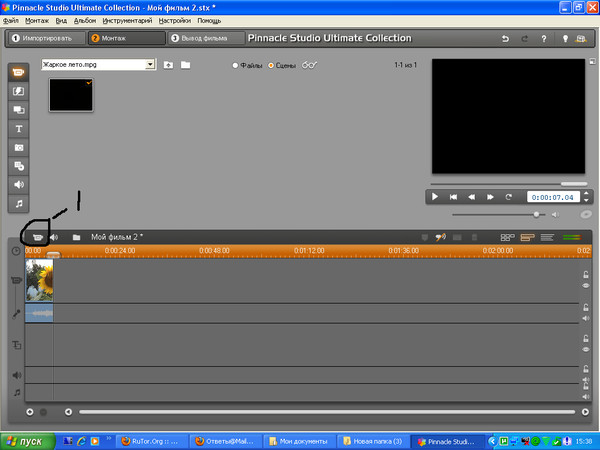Toggle loop playback button

click(508, 197)
